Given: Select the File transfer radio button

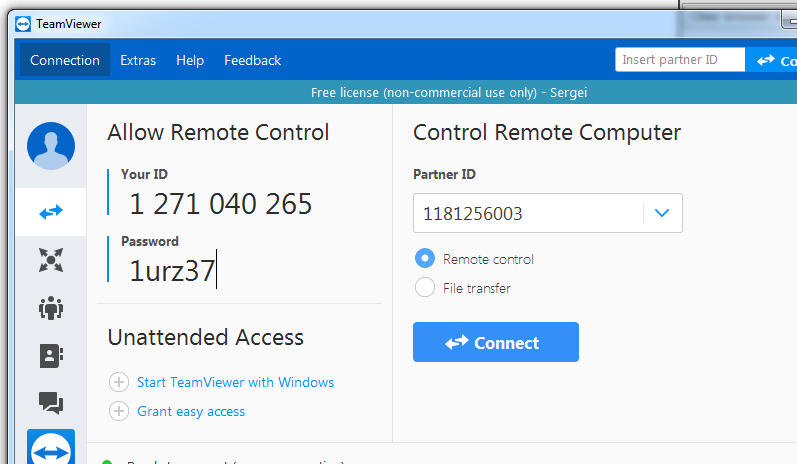Looking at the screenshot, I should coord(425,288).
